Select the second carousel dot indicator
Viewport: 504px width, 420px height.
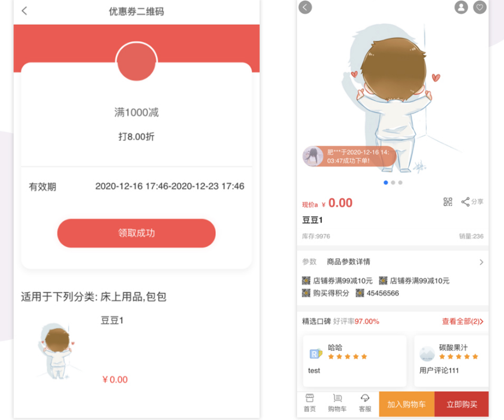tap(393, 182)
